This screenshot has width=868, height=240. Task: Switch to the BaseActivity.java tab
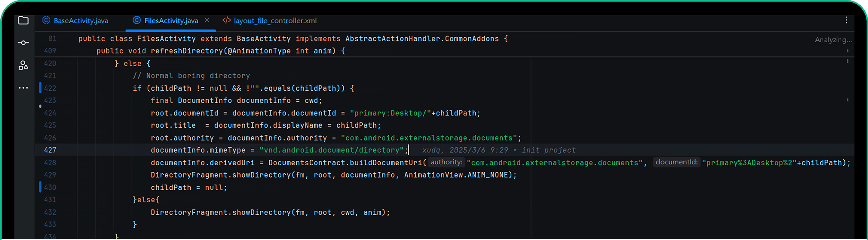click(80, 21)
